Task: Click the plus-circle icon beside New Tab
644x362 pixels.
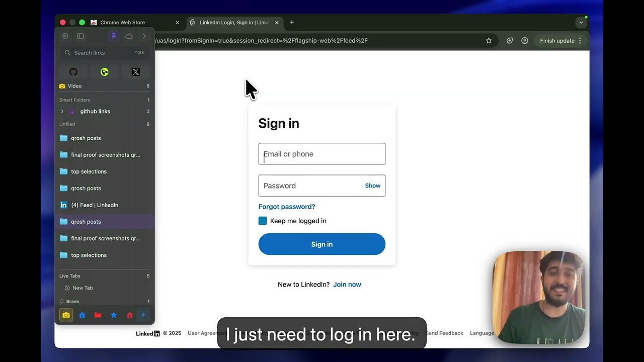Action: pos(67,288)
